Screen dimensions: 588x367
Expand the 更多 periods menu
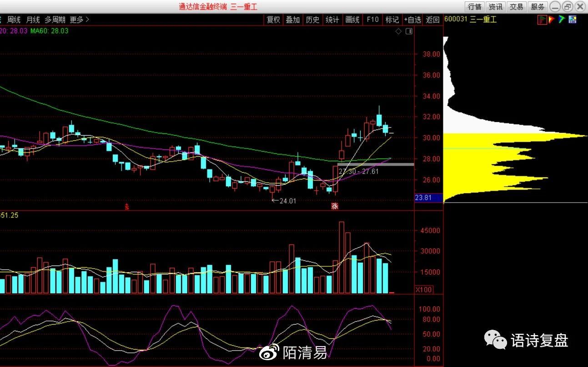80,20
